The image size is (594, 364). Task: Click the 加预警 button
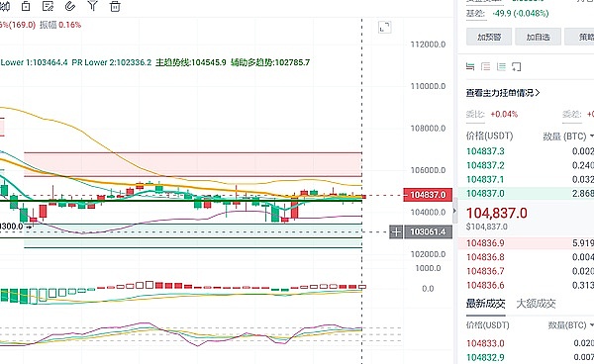489,37
